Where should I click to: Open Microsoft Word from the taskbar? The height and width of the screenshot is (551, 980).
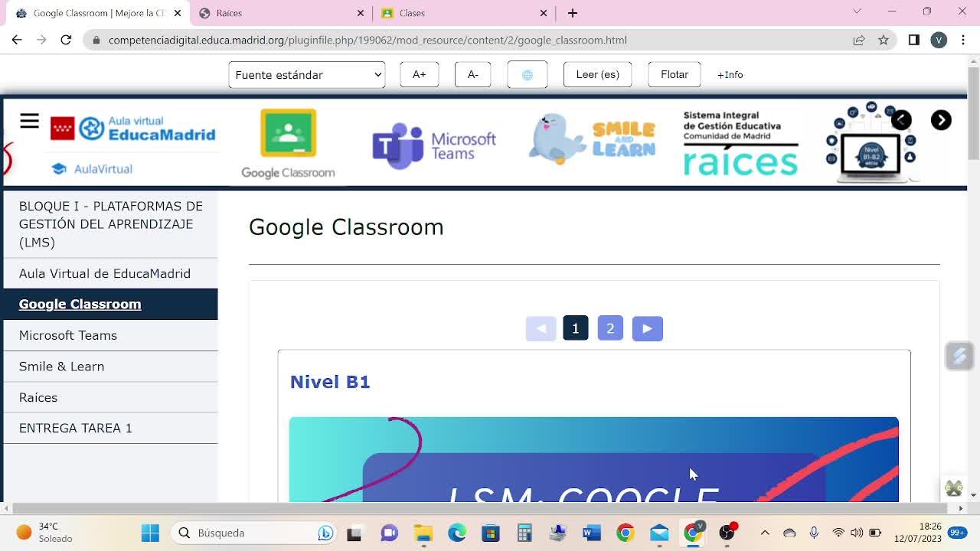pos(592,533)
